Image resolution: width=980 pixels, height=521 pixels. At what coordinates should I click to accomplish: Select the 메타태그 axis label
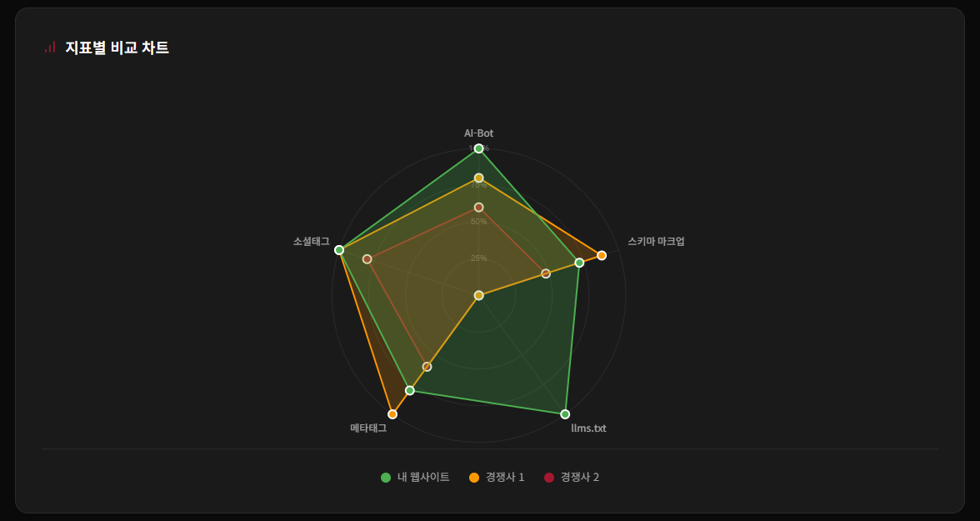(x=368, y=428)
